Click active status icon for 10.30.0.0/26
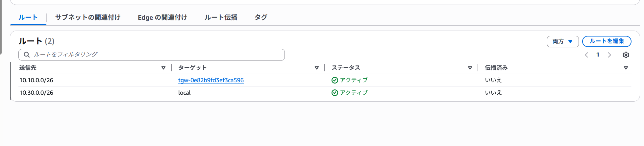This screenshot has height=146, width=644. click(x=335, y=93)
